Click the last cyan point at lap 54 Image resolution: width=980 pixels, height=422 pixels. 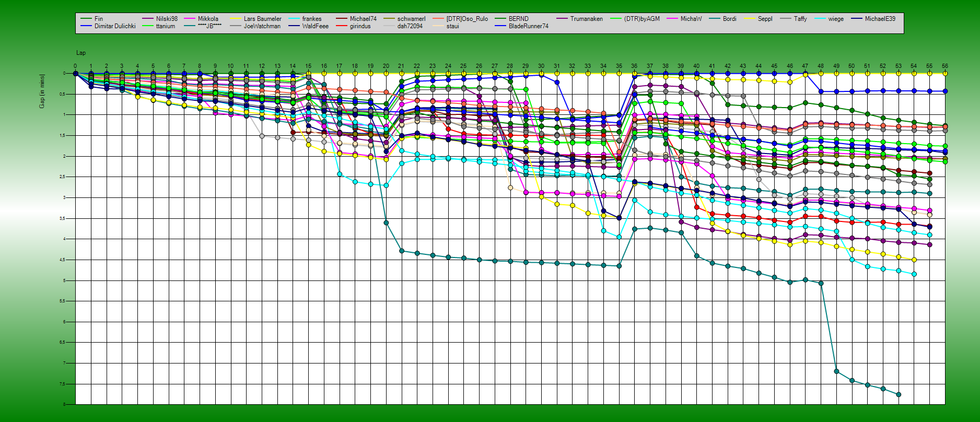pyautogui.click(x=914, y=274)
